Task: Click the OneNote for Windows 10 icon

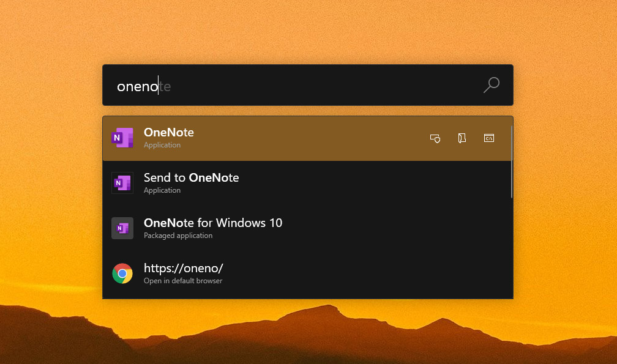Action: coord(122,228)
